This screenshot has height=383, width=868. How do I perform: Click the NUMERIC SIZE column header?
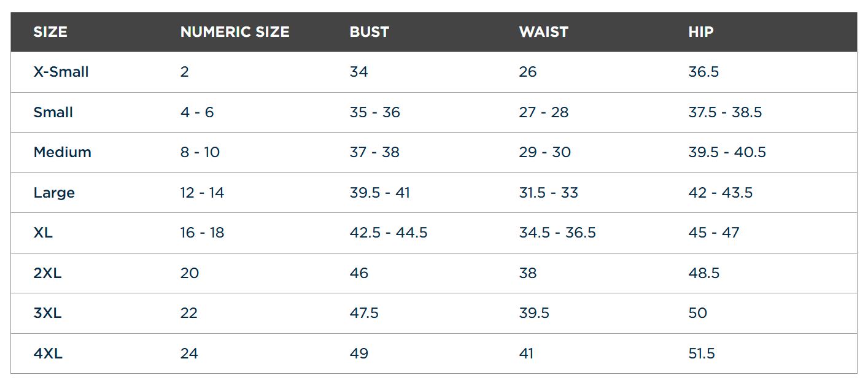235,32
